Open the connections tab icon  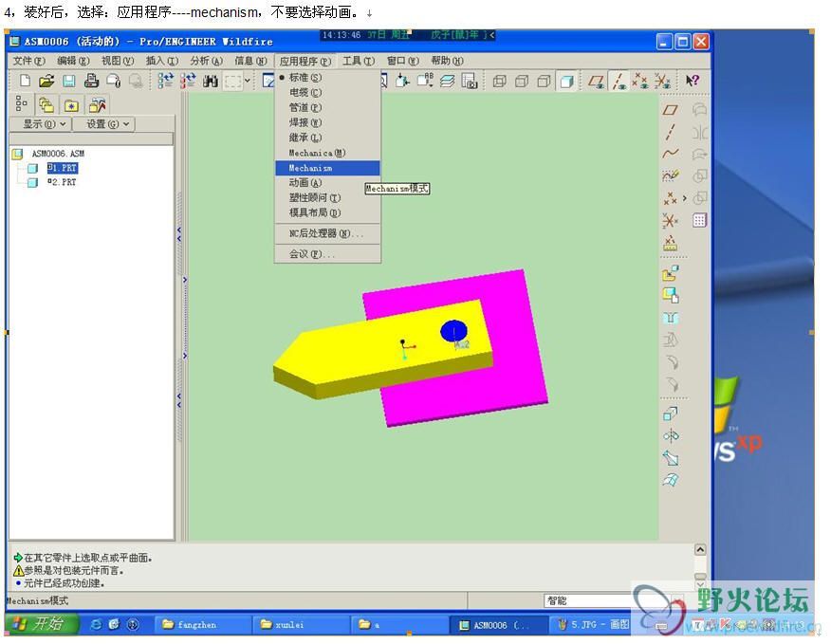click(97, 105)
